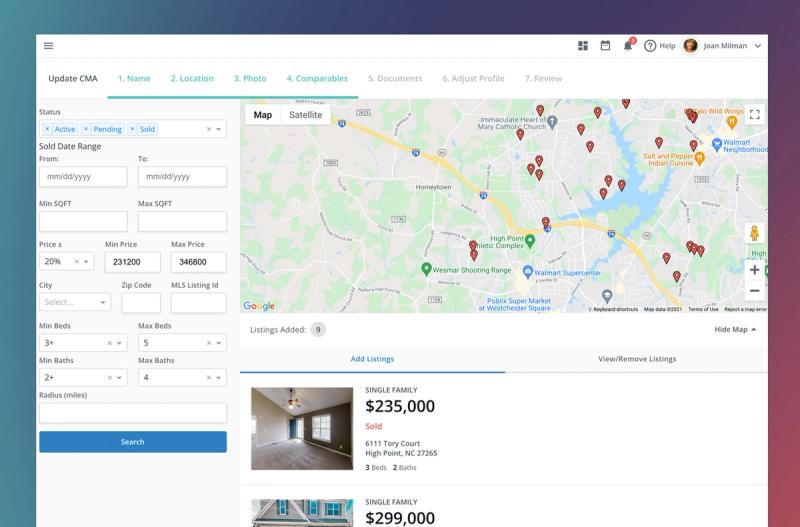Open the notifications bell

(x=628, y=46)
